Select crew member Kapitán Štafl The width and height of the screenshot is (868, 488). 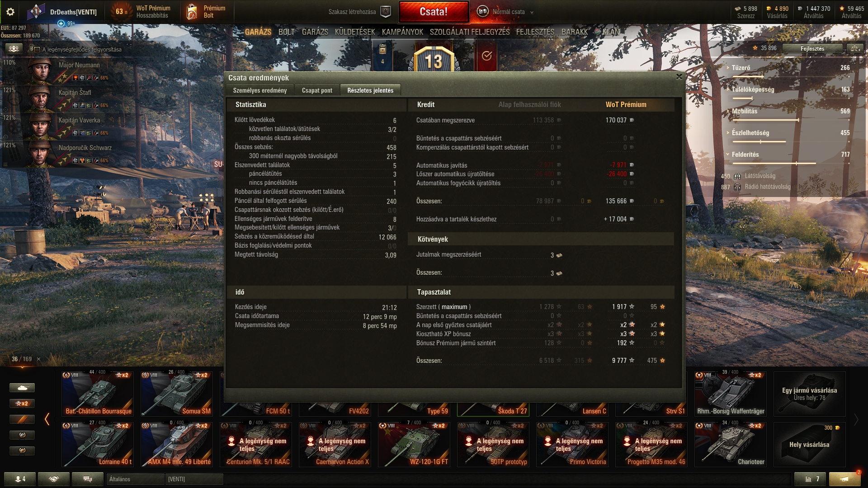pyautogui.click(x=57, y=99)
